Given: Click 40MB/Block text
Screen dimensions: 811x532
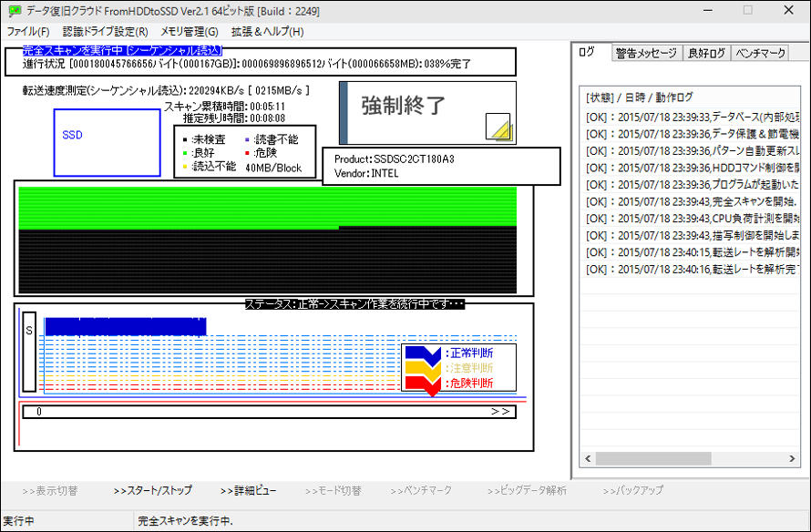Looking at the screenshot, I should (x=273, y=168).
